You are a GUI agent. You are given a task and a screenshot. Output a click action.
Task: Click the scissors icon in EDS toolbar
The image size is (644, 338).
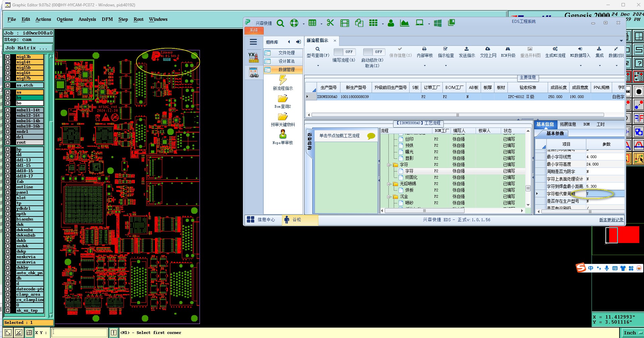(x=330, y=23)
